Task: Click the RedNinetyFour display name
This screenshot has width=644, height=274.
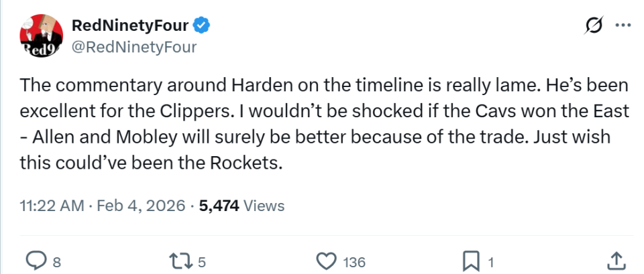Action: coord(130,25)
